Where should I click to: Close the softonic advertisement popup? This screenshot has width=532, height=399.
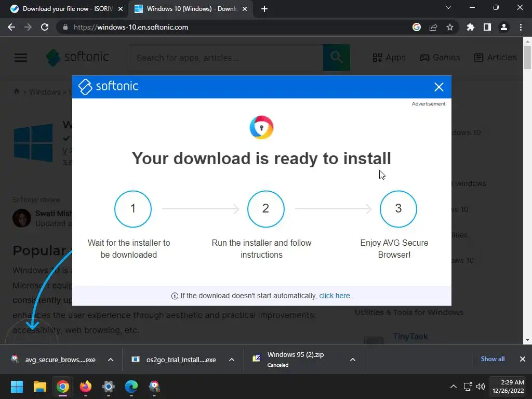438,87
